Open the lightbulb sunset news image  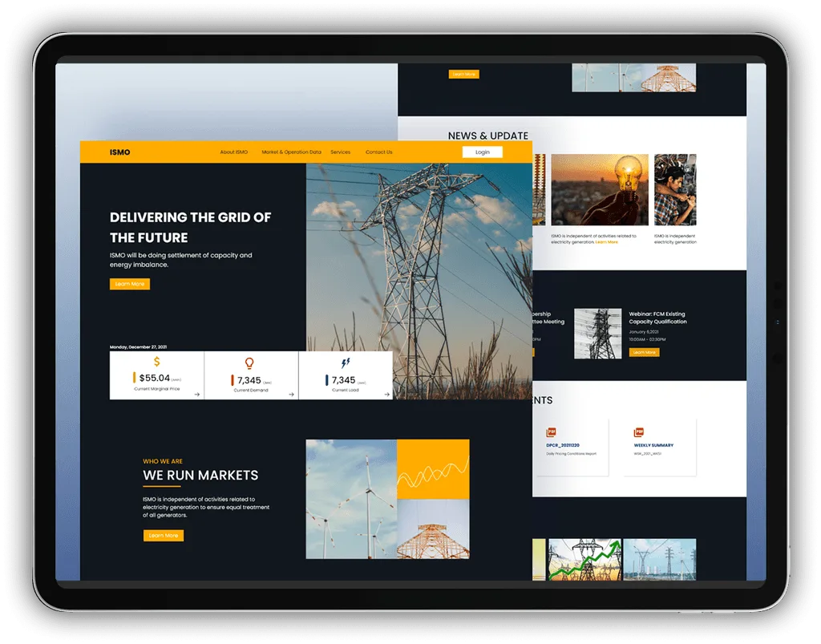pyautogui.click(x=600, y=189)
